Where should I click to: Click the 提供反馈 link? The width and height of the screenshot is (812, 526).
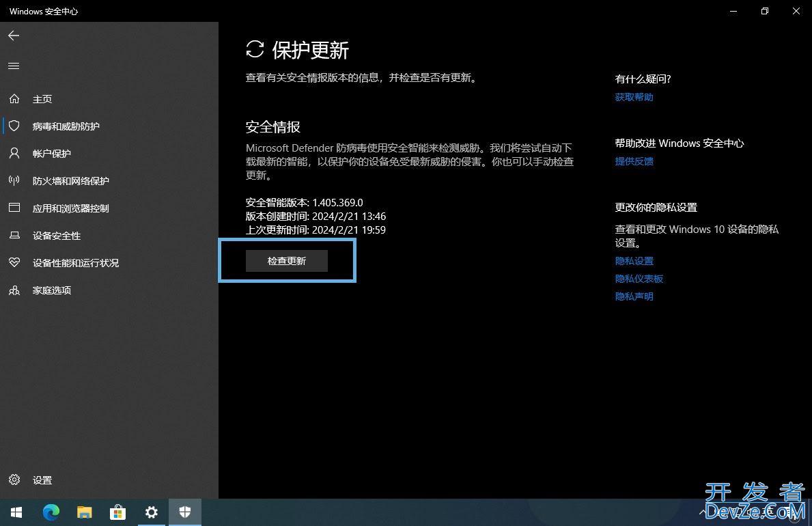coord(634,161)
